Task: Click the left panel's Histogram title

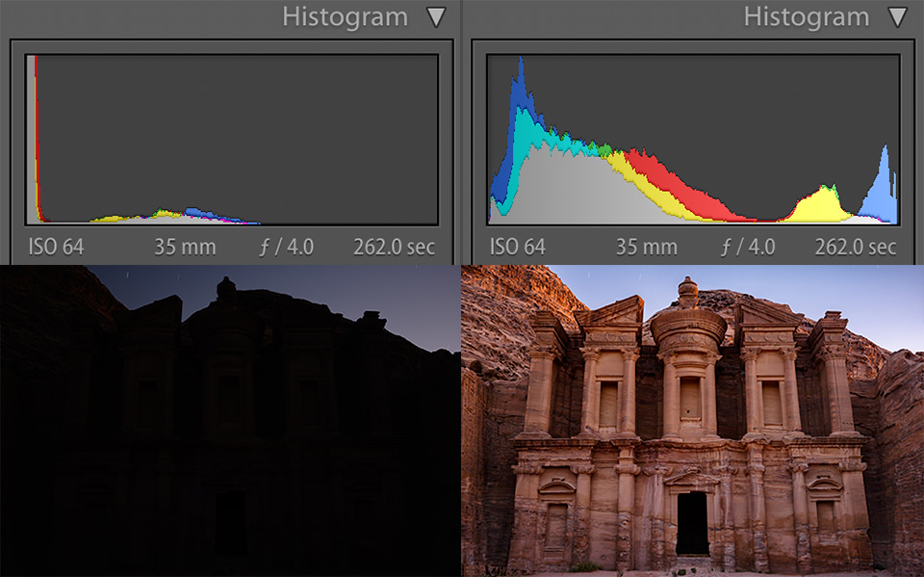Action: [x=346, y=17]
